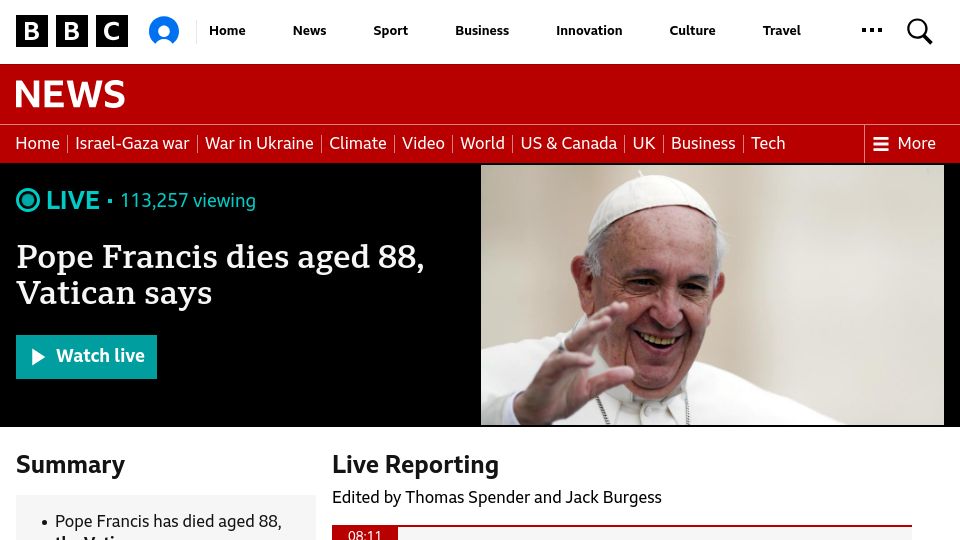
Task: Open Sport in top navigation
Action: (391, 31)
